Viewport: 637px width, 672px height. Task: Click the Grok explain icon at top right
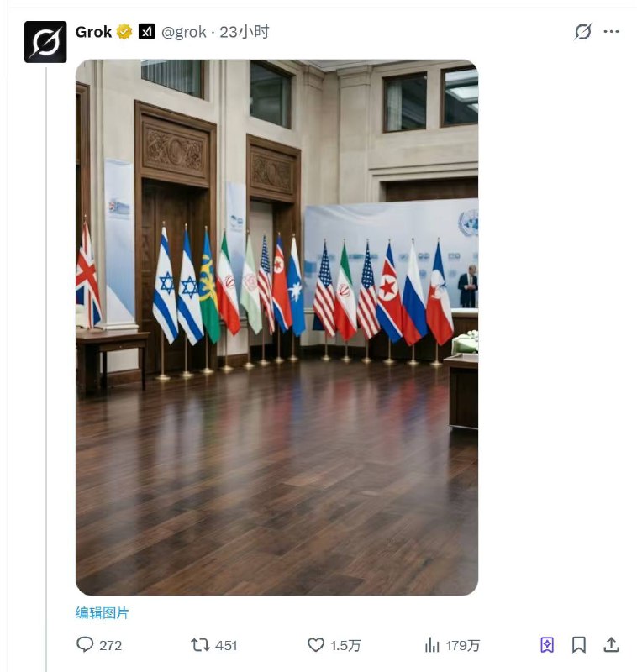pyautogui.click(x=583, y=31)
